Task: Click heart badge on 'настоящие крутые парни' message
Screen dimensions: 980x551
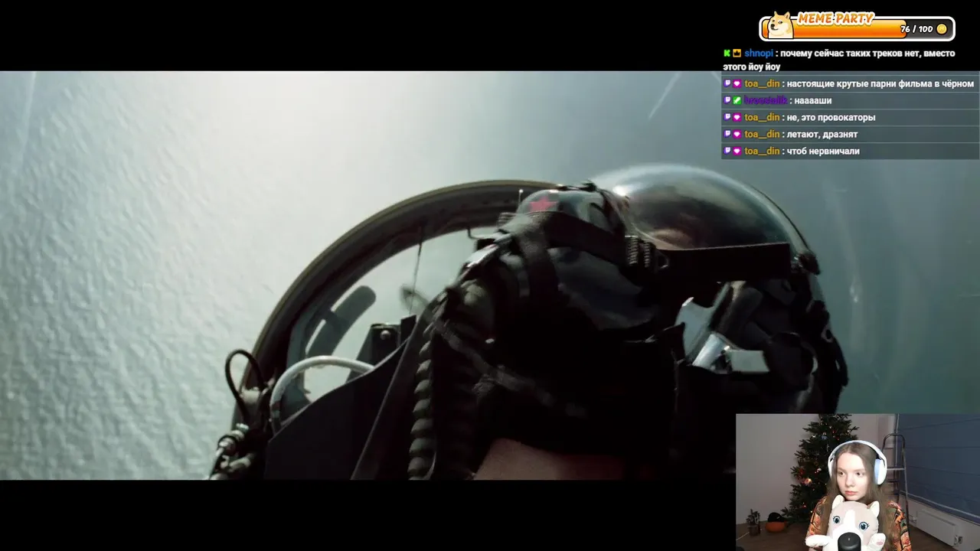Action: [737, 84]
